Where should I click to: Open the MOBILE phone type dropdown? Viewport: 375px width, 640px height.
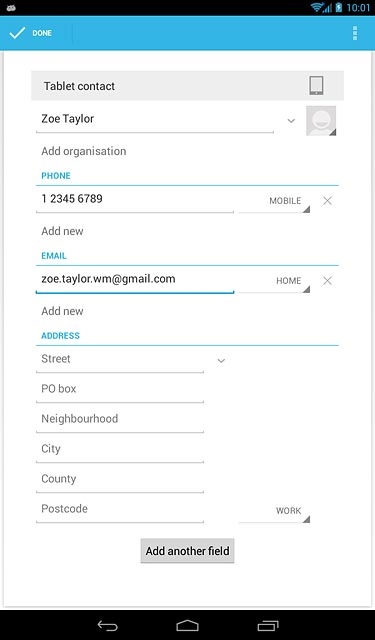274,201
